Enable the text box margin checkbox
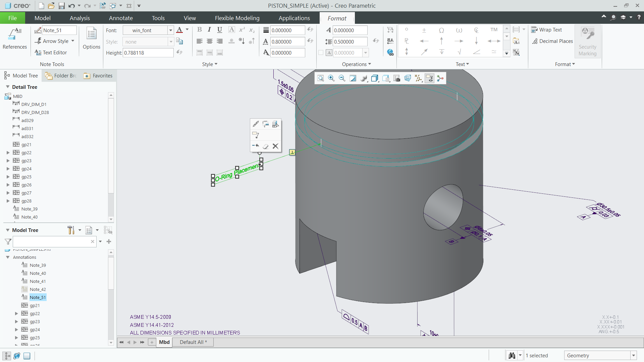 point(321,53)
